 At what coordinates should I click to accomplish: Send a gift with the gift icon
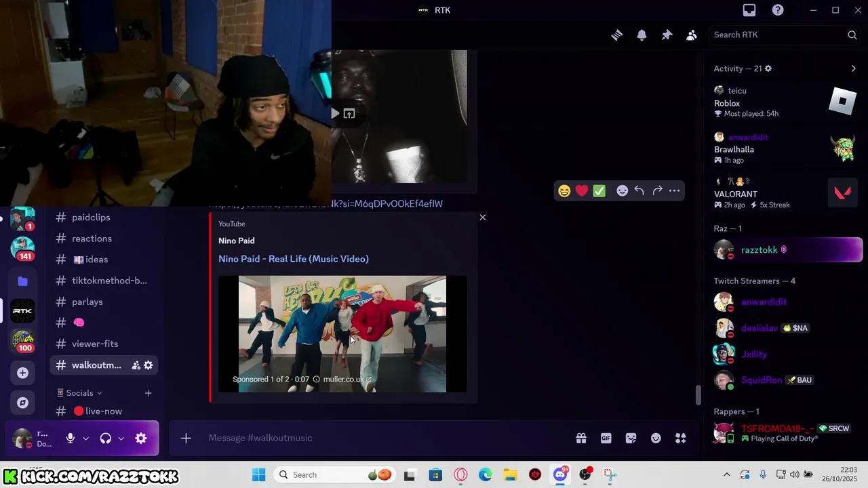point(581,439)
